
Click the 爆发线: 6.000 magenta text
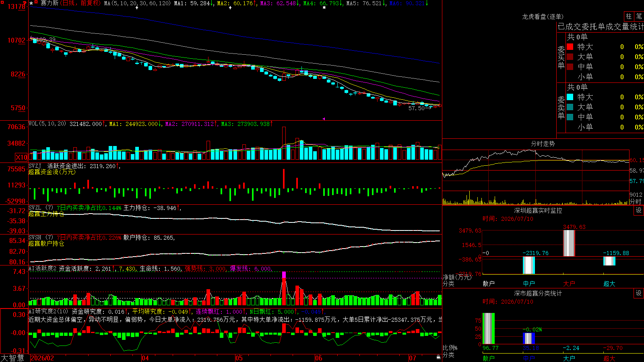251,269
